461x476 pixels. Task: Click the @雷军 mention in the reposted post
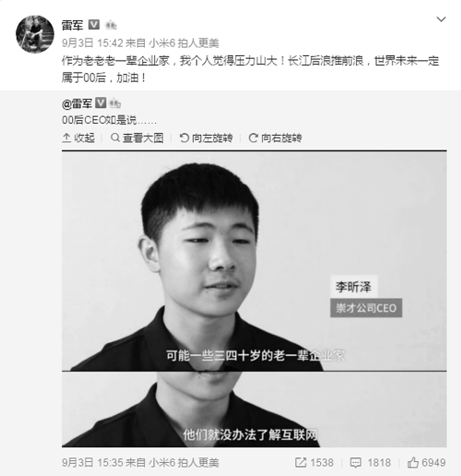coord(77,103)
